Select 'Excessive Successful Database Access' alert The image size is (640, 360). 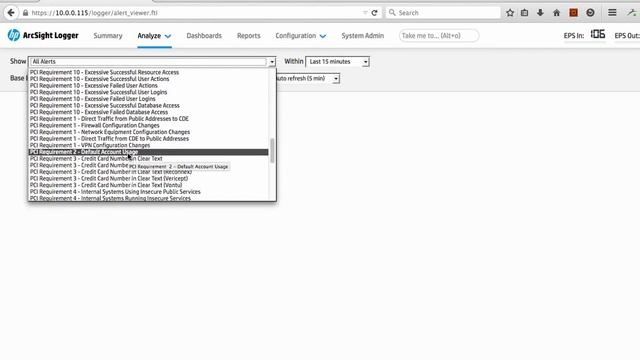click(x=149, y=105)
